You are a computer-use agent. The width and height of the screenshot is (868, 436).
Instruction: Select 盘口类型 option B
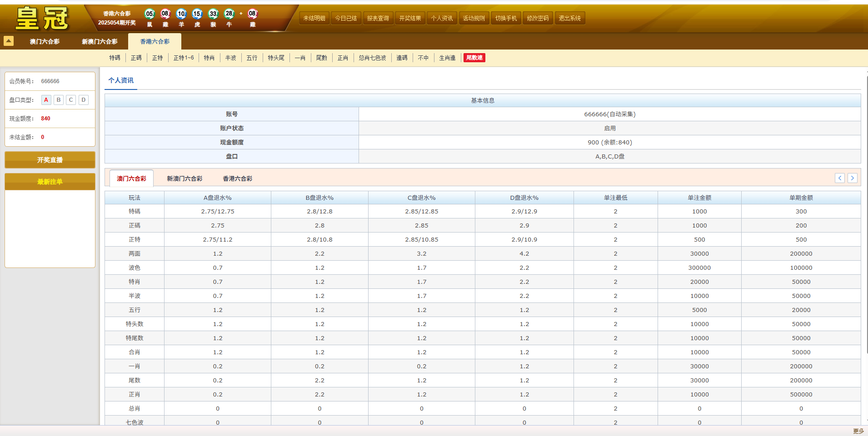(58, 99)
